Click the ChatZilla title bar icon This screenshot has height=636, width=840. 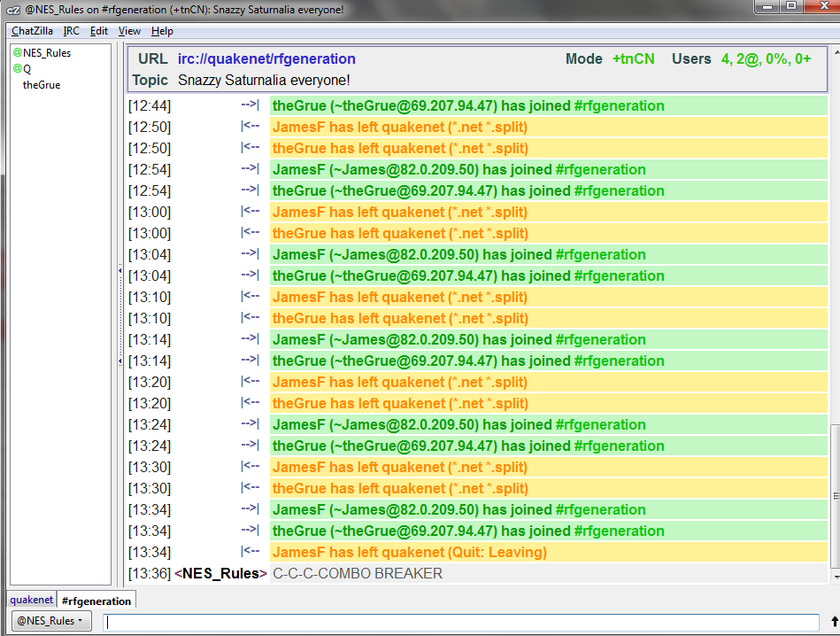click(x=12, y=10)
